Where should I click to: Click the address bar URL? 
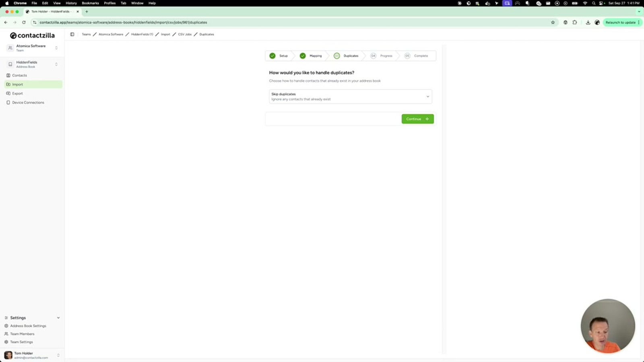(123, 23)
